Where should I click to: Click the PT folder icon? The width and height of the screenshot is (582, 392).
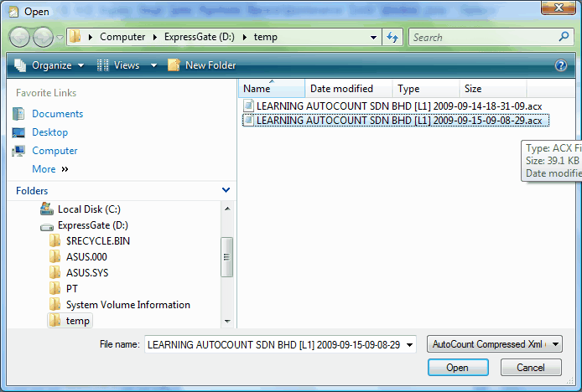(55, 288)
